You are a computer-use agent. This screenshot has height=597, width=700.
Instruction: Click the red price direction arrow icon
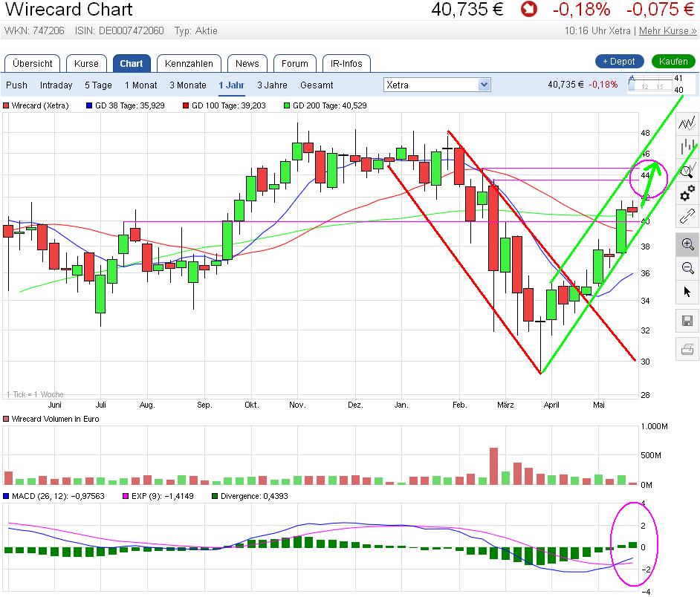[528, 10]
